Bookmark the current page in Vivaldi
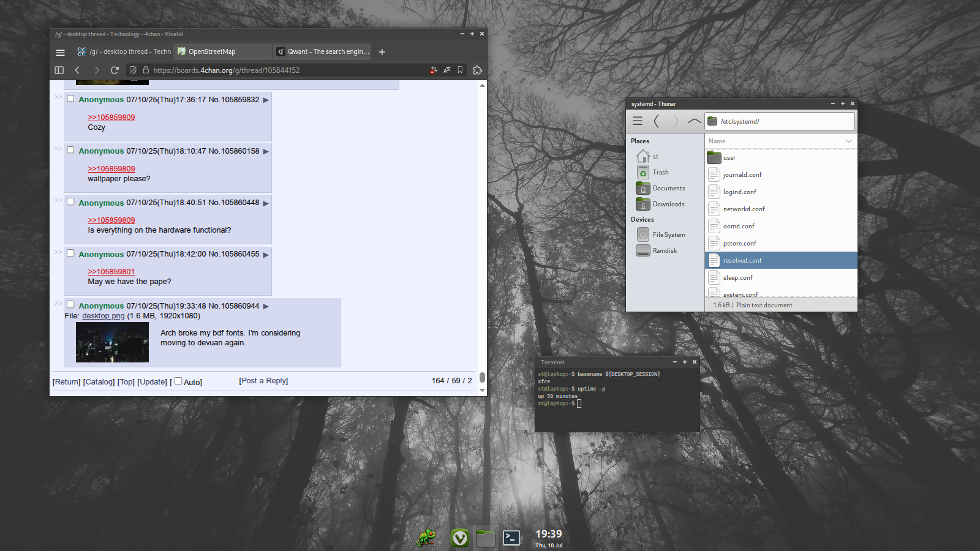The width and height of the screenshot is (980, 551). (460, 70)
